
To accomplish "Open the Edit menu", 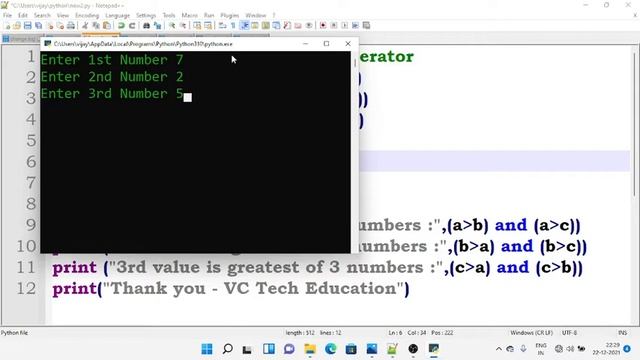I will [x=23, y=15].
